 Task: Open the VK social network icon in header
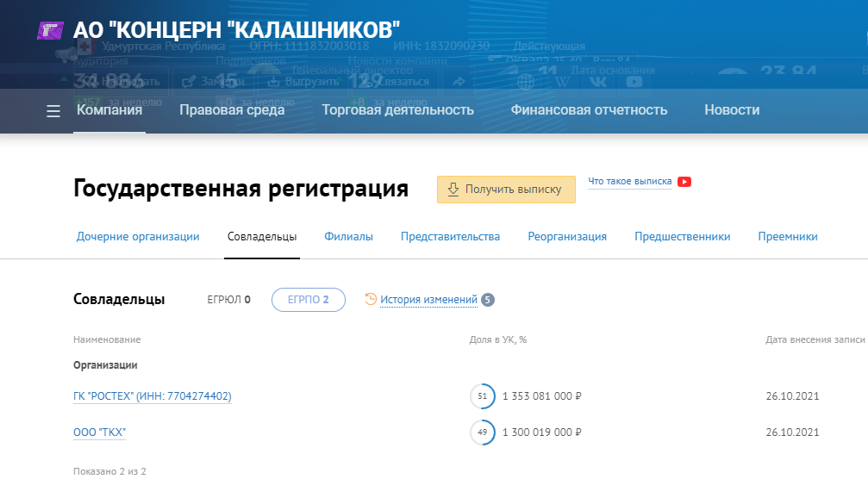click(x=597, y=81)
